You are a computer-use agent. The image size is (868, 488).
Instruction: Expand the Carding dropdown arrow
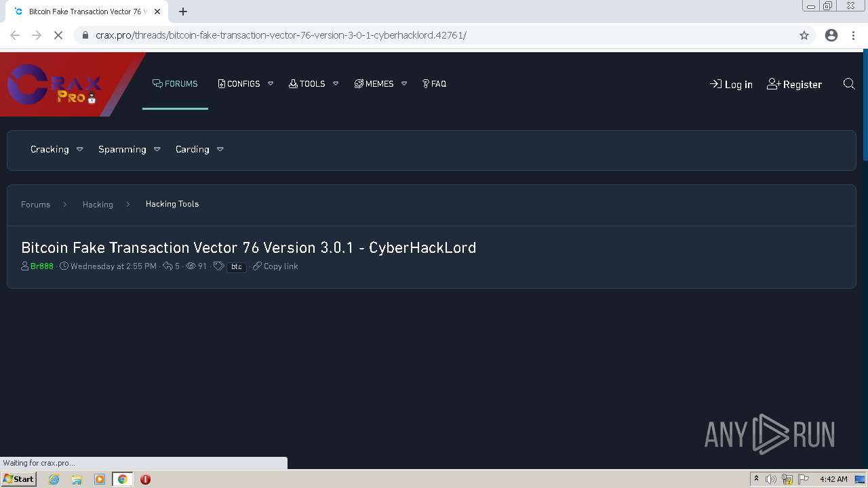pyautogui.click(x=220, y=149)
